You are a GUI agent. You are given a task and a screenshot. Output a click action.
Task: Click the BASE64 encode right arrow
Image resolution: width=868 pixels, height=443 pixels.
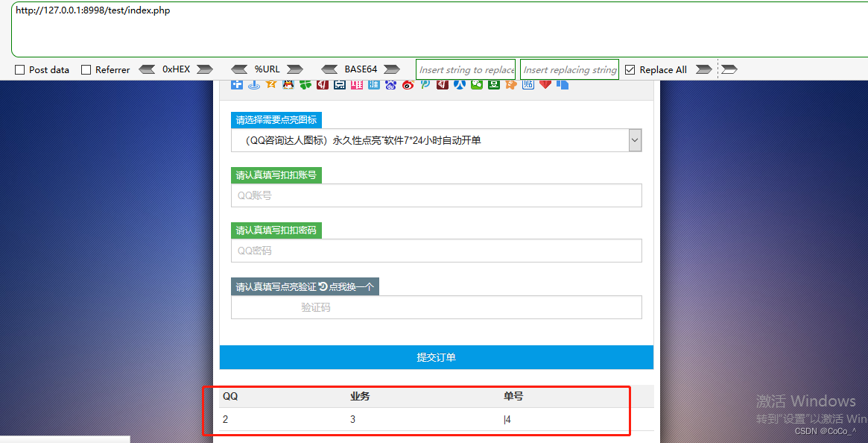(x=392, y=69)
